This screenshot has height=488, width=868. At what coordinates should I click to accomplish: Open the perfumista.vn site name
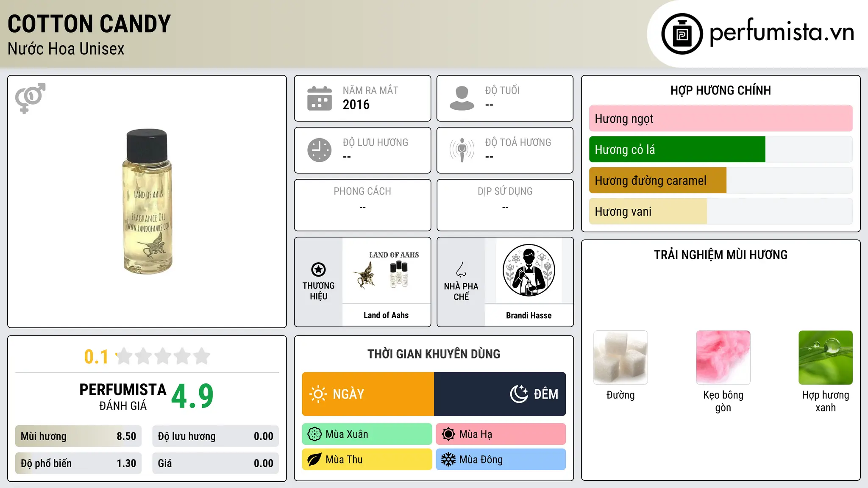[782, 32]
